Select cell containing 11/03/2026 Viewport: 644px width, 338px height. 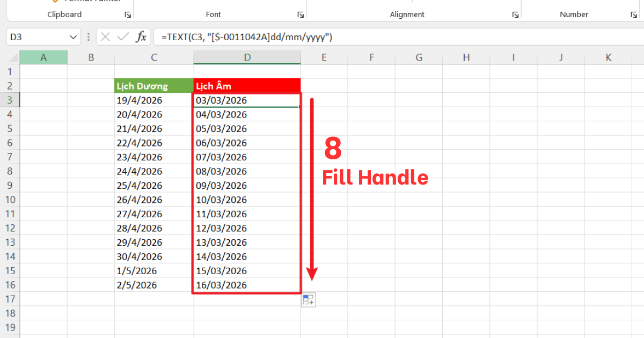point(247,214)
